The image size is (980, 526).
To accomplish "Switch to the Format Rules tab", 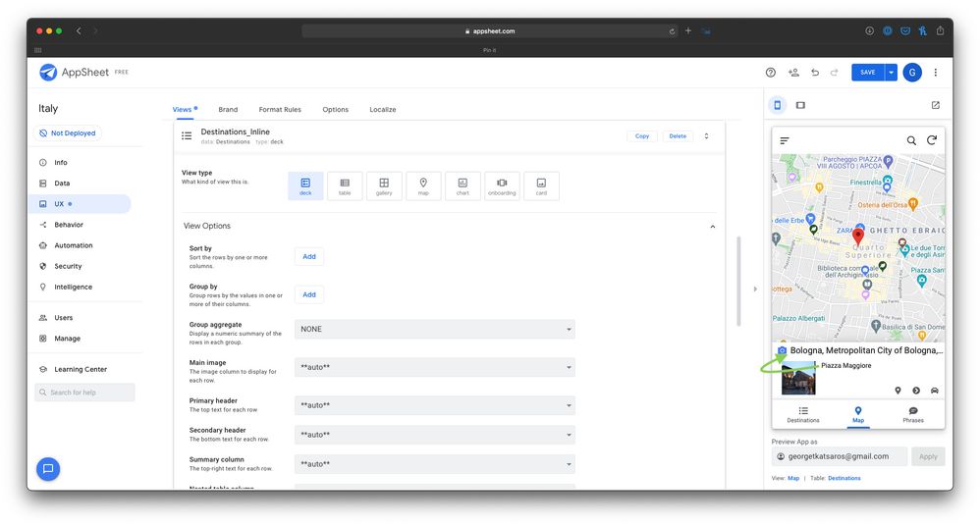I will 280,109.
